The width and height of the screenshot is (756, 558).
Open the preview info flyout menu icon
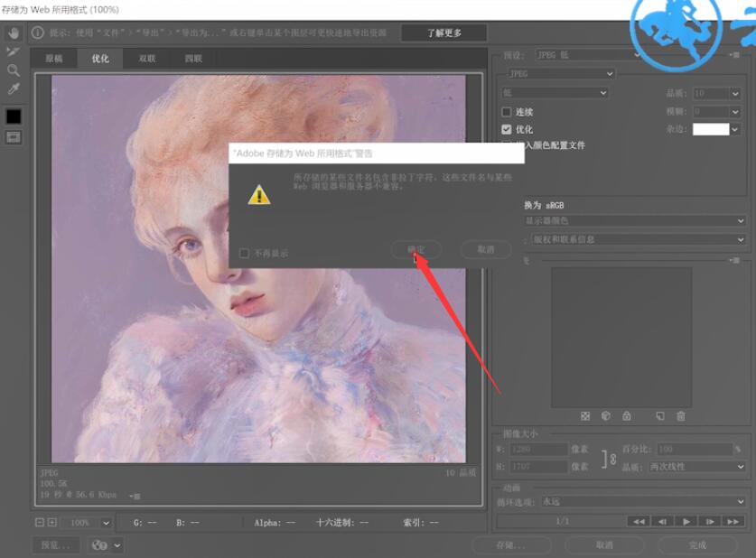coord(135,496)
